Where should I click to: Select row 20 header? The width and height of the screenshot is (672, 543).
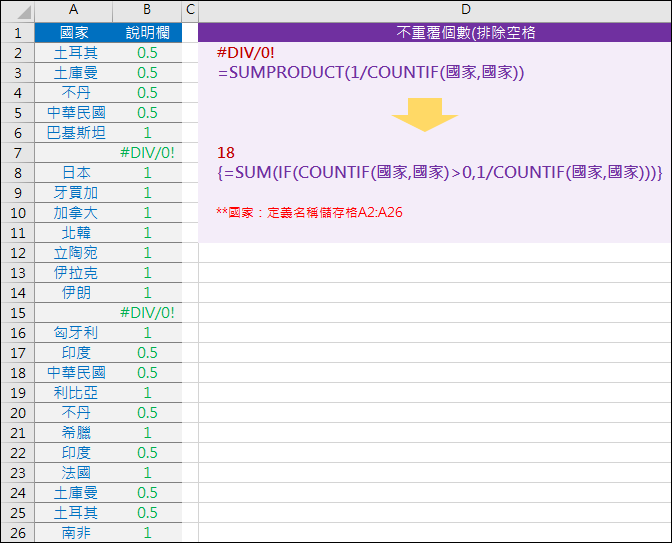[x=18, y=413]
